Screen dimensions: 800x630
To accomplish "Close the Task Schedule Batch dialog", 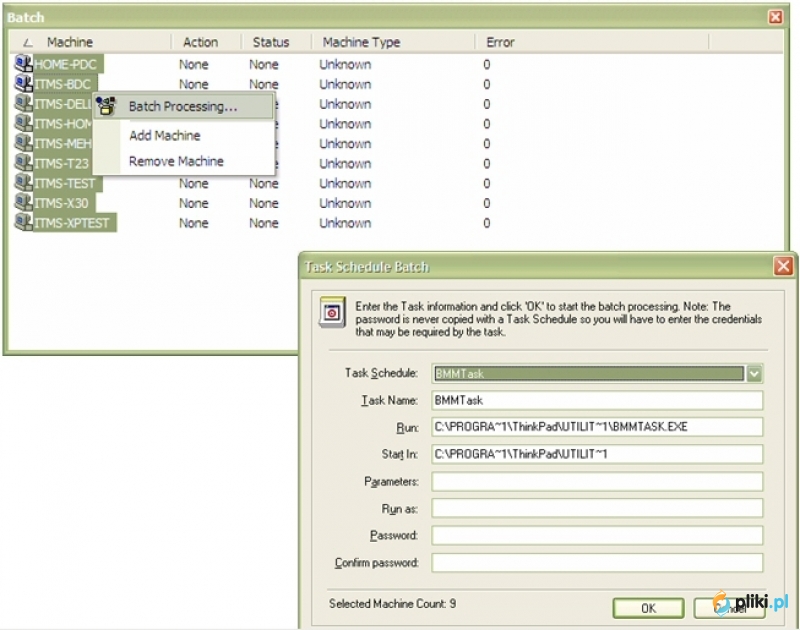I will click(x=783, y=266).
